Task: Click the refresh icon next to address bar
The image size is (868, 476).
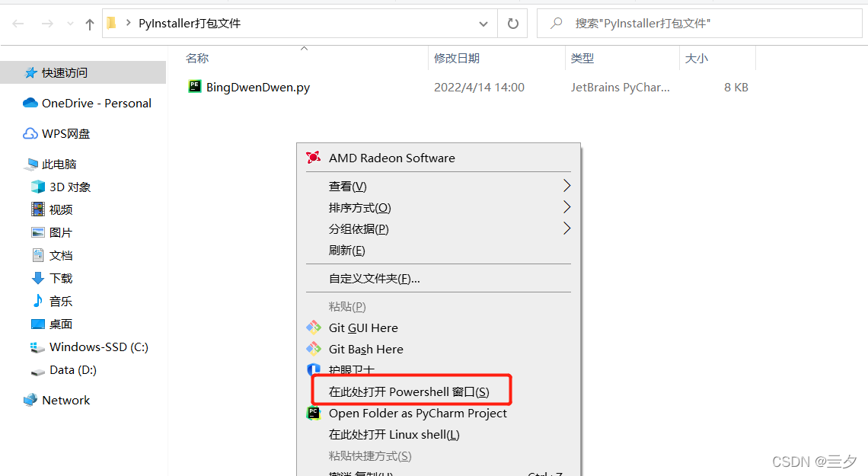Action: click(x=513, y=24)
